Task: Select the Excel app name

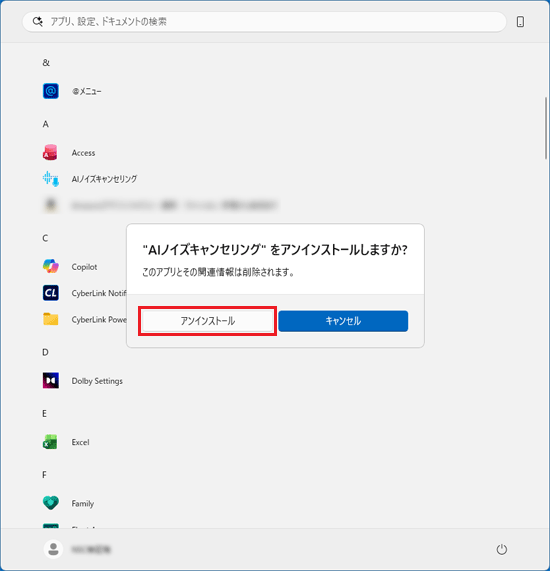Action: click(80, 442)
